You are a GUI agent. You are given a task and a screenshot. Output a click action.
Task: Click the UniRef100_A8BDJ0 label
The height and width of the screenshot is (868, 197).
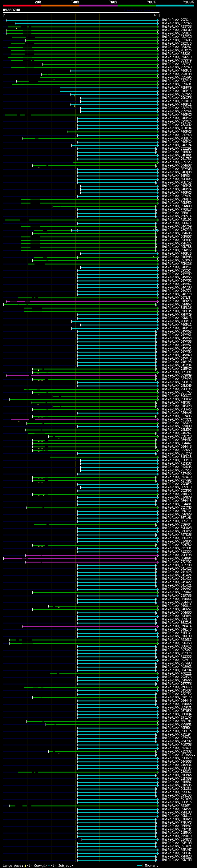pyautogui.click(x=176, y=139)
